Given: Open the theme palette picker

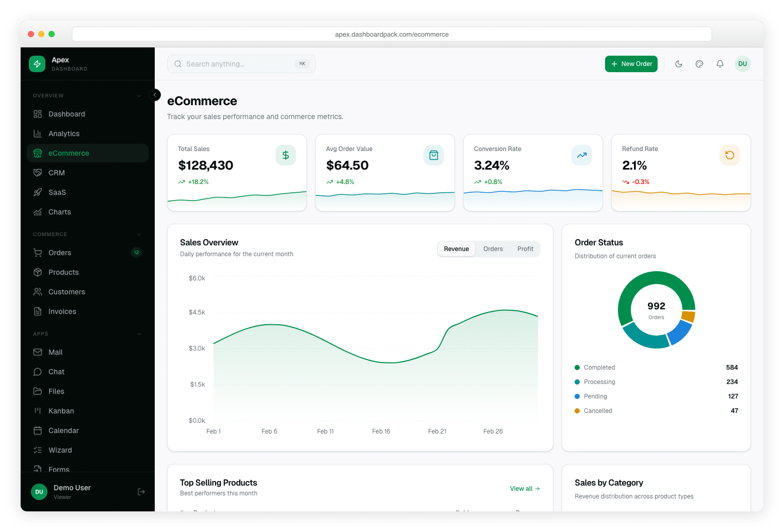Looking at the screenshot, I should [x=699, y=63].
